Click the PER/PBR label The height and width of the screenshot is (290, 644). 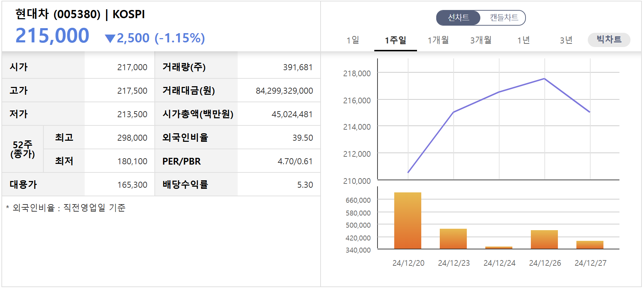[181, 161]
